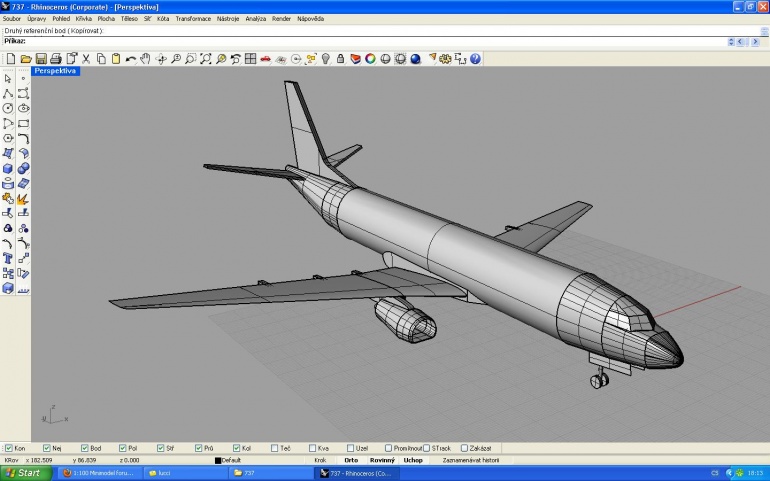Click the blue sphere Render icon
Screen dimensions: 770x481
click(415, 59)
